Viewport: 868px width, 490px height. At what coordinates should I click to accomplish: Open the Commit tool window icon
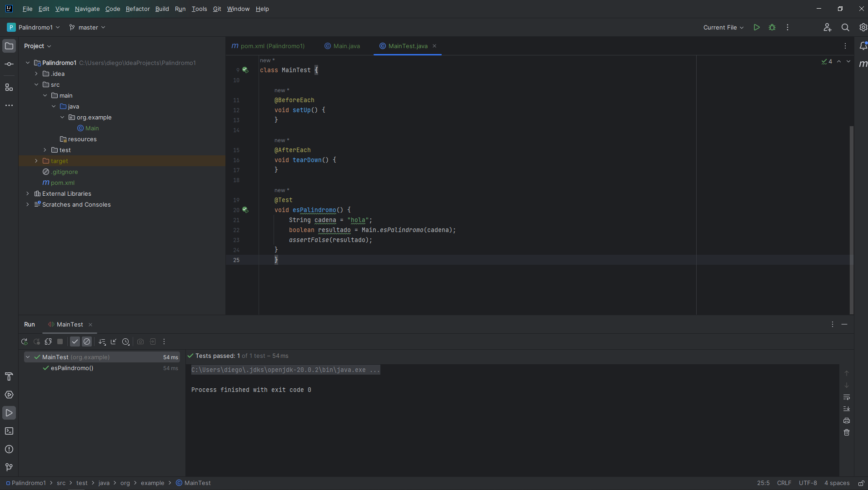[x=9, y=64]
